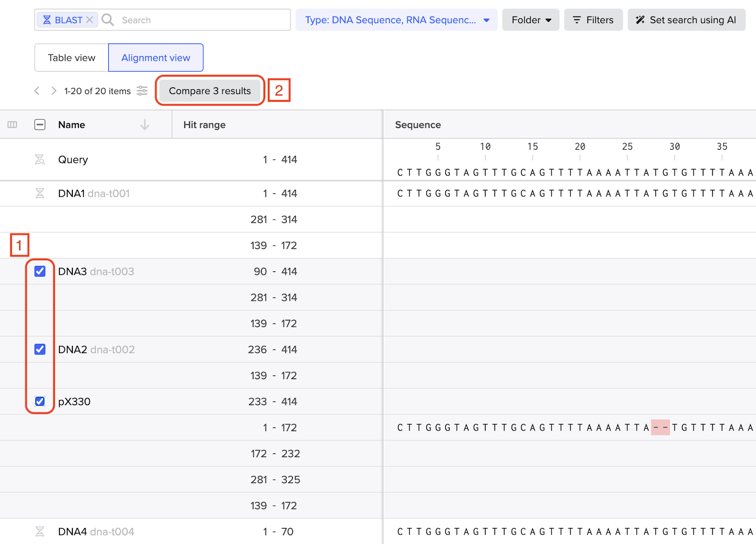Toggle the select-all checkbox in header
The image size is (756, 544).
40,125
